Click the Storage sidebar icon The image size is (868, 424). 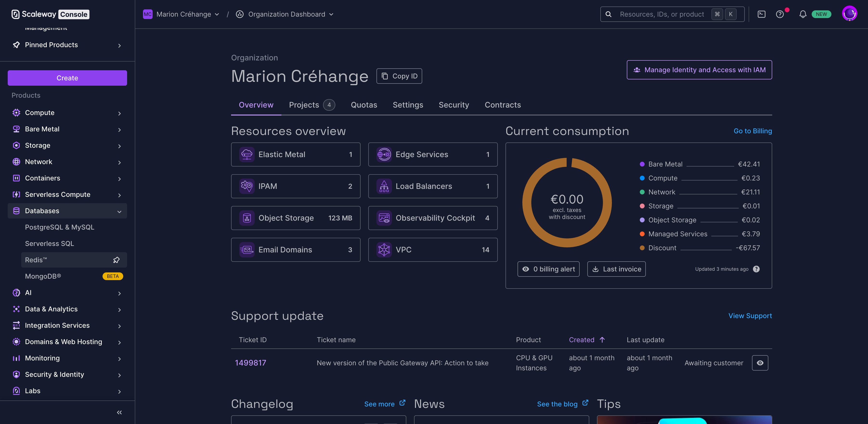point(16,145)
